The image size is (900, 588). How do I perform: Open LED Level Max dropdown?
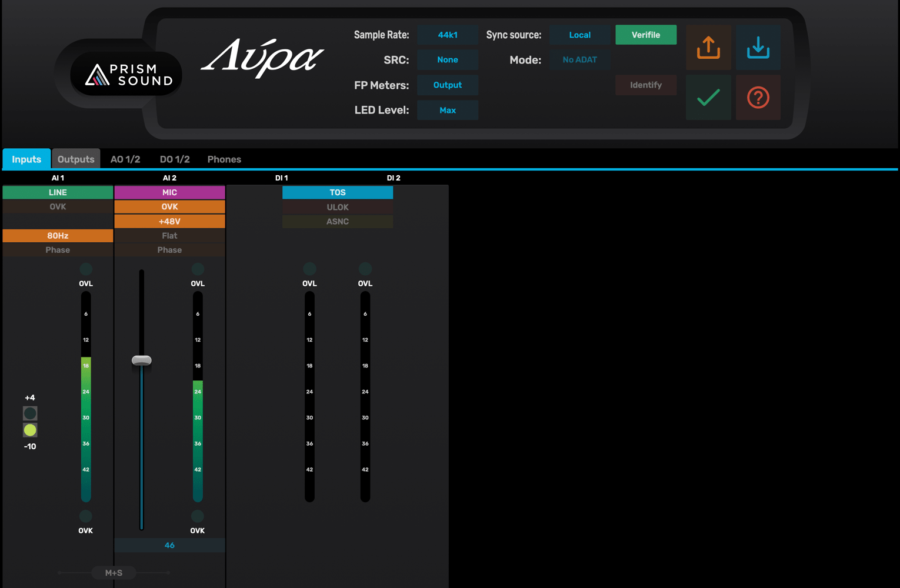[448, 111]
